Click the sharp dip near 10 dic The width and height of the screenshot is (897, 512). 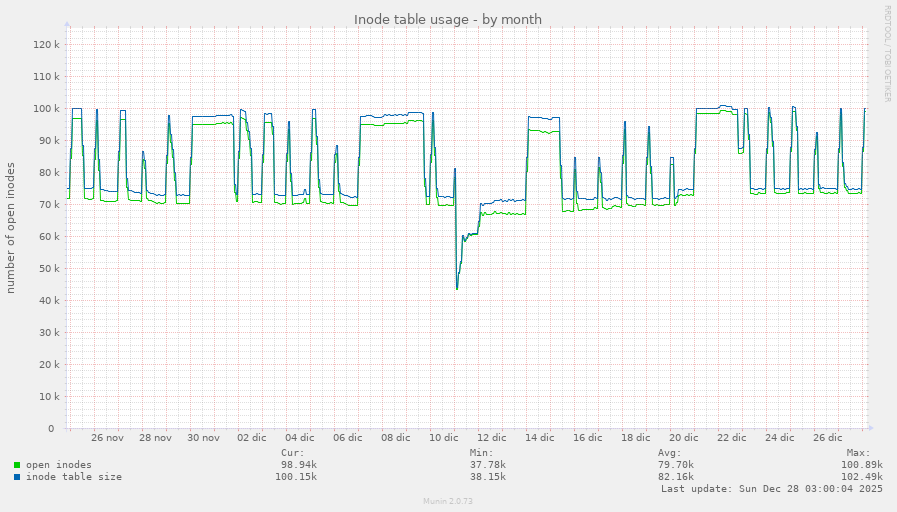[457, 288]
